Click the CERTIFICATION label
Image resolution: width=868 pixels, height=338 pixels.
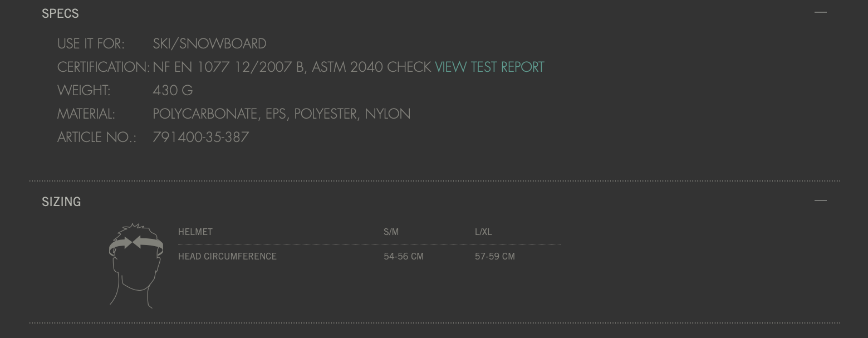pos(104,67)
